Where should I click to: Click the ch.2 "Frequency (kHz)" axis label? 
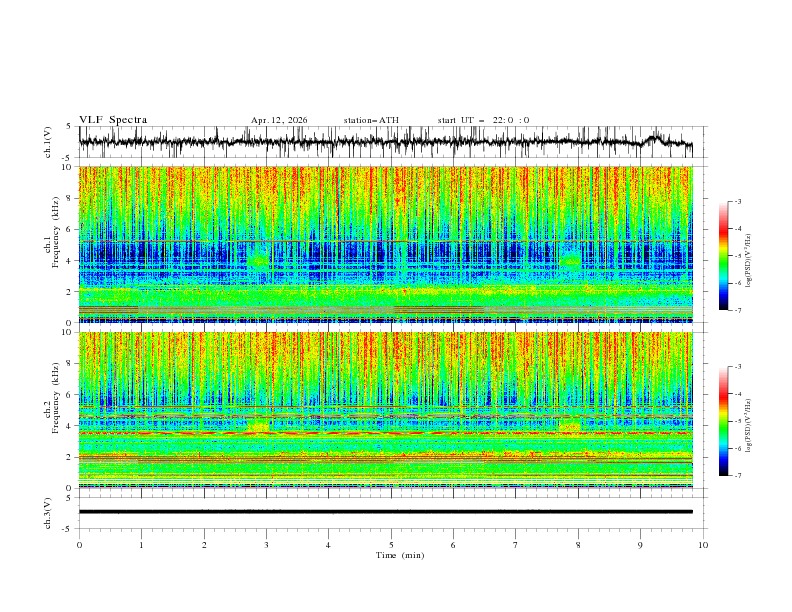(56, 398)
